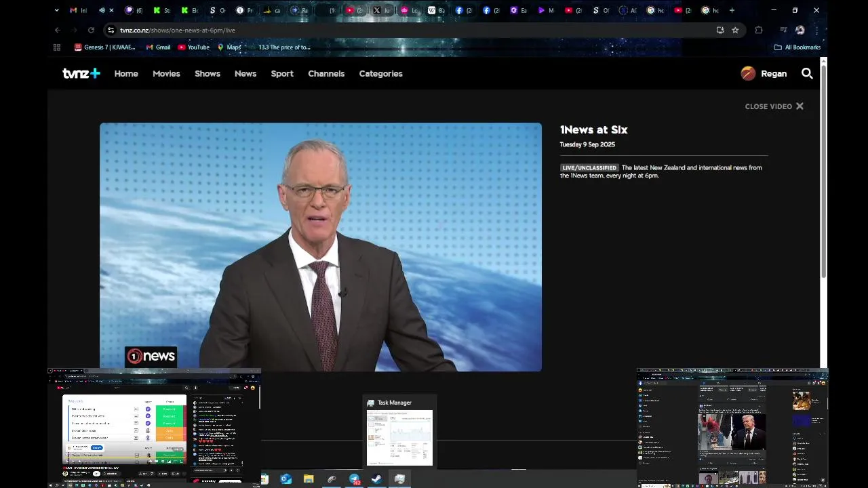The height and width of the screenshot is (488, 868).
Task: Click the CLOSE VIDEO label
Action: (768, 106)
